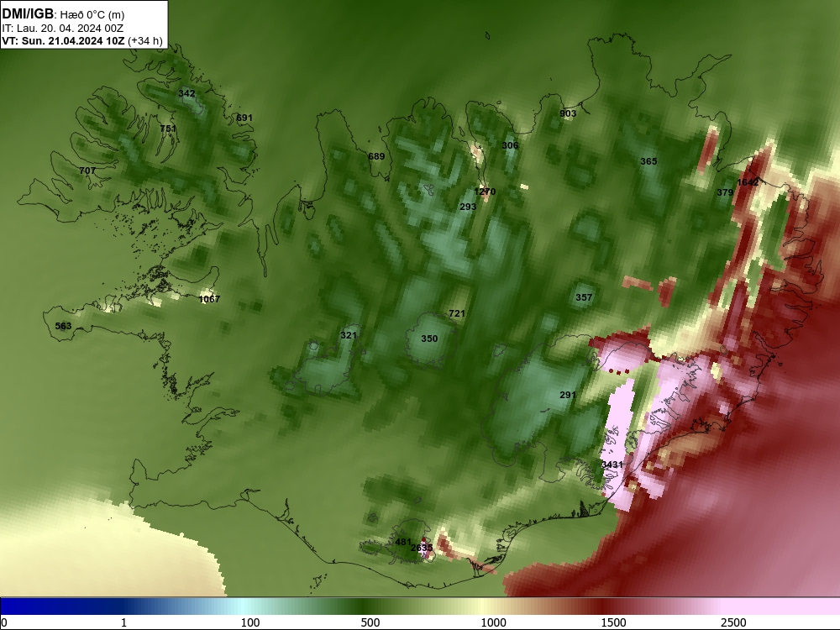This screenshot has width=840, height=630.
Task: Click the legend label 1
Action: click(x=123, y=622)
